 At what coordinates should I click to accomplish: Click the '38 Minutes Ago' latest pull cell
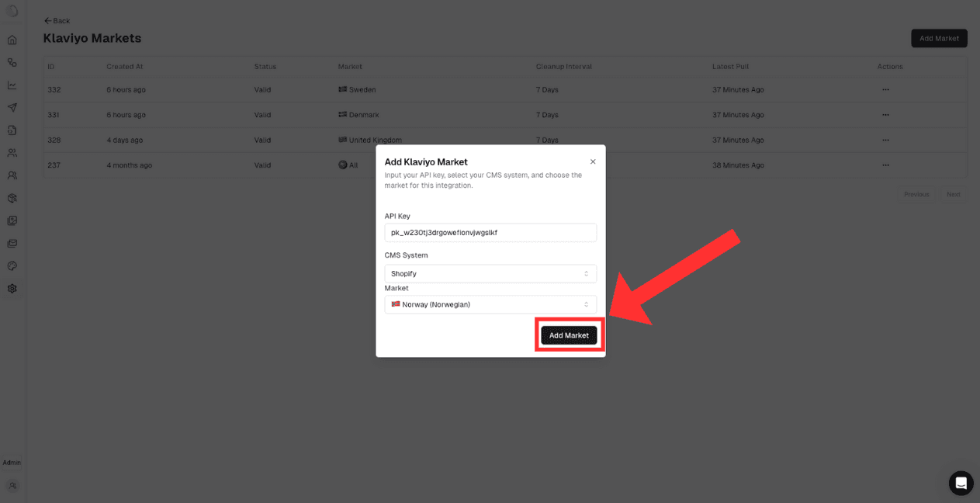[x=738, y=165]
